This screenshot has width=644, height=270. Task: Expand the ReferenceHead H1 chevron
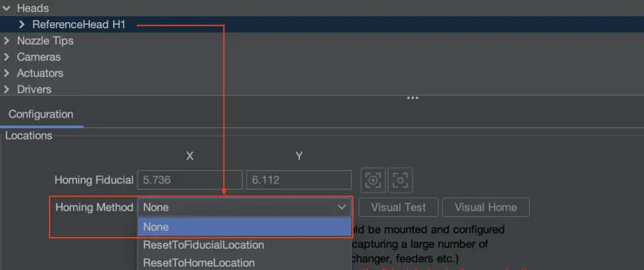(x=21, y=25)
